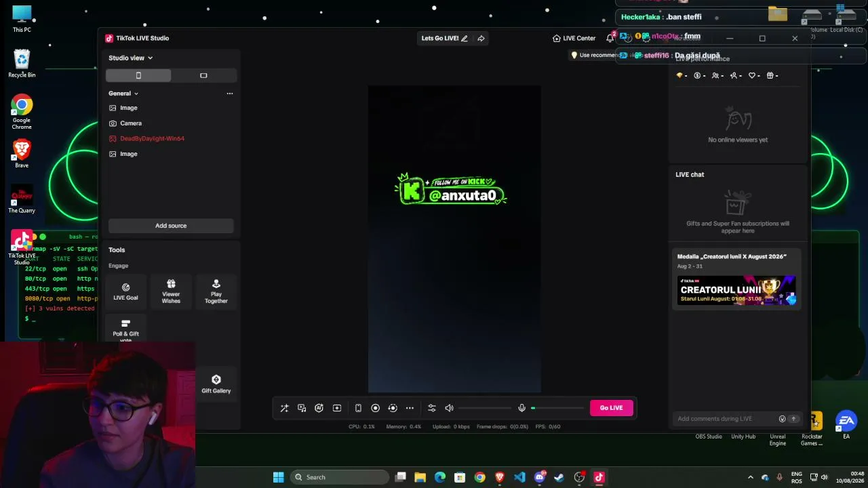The image size is (868, 488).
Task: Start recording with the record icon
Action: tap(375, 408)
